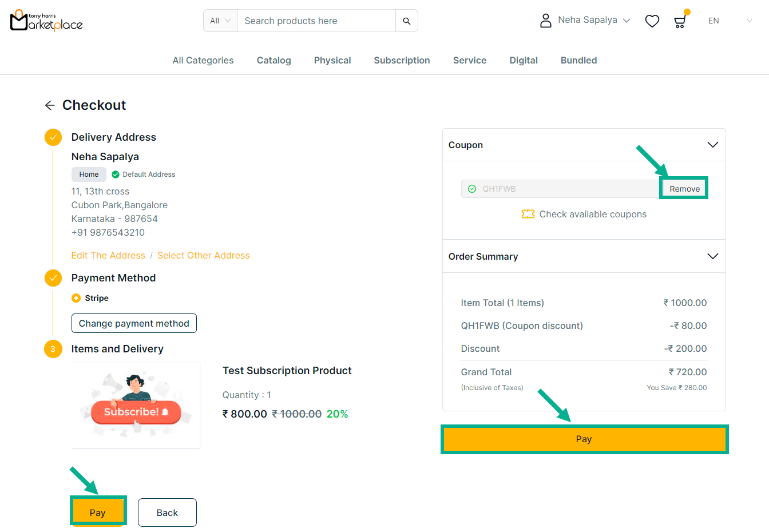Open the EN language dropdown
Viewport: 769px width, 532px height.
tap(730, 21)
